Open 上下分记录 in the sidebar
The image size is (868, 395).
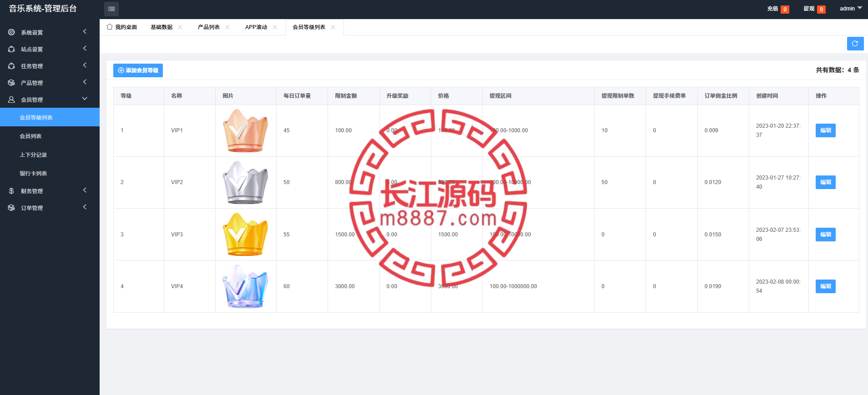click(x=50, y=155)
